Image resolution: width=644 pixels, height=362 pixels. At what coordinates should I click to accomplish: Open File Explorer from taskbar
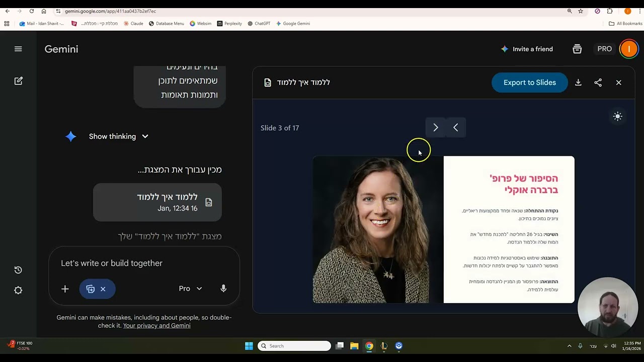(354, 346)
